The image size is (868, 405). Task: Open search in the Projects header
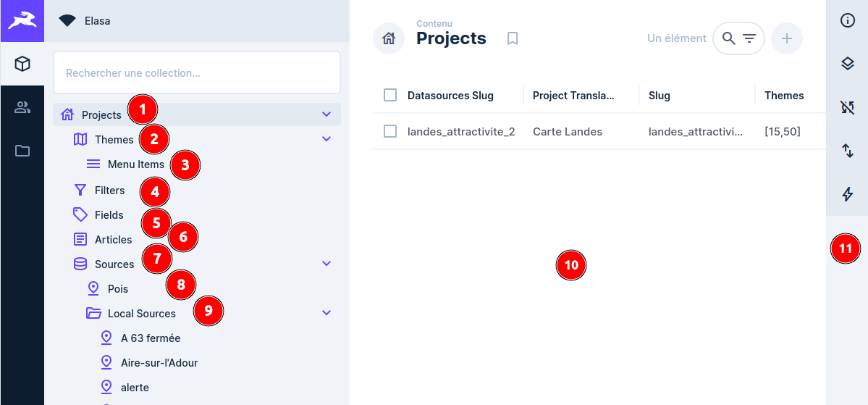point(730,38)
